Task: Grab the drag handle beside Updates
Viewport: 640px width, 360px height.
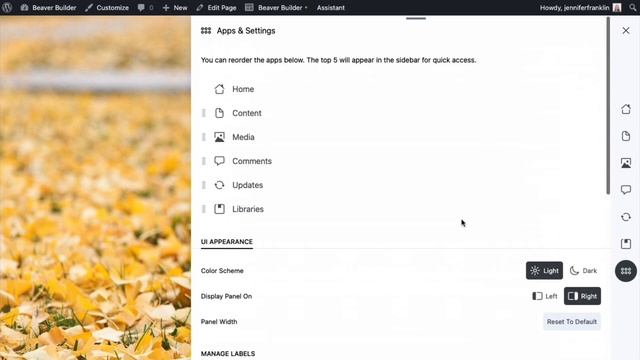Action: (x=204, y=185)
